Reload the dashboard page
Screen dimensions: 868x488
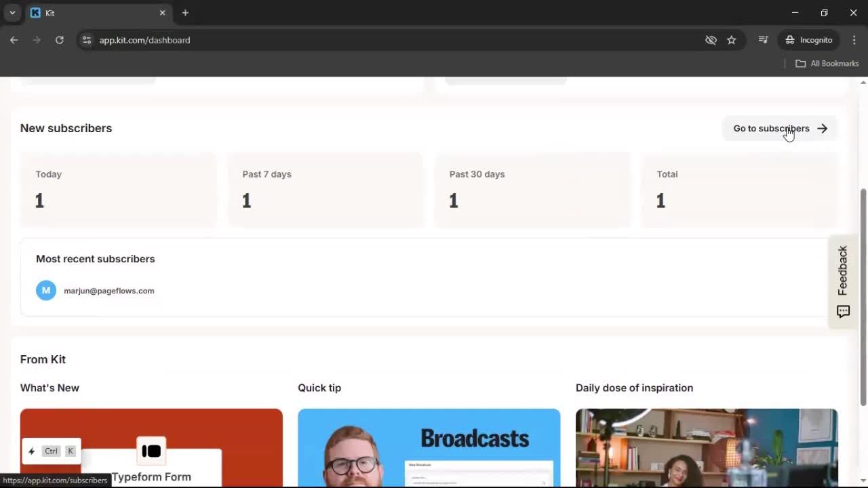[60, 40]
